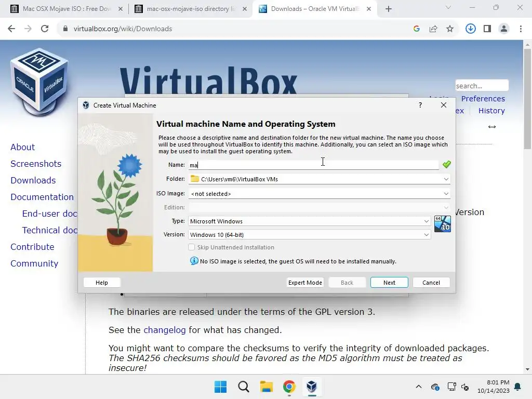Open the Screenshots link
The image size is (532, 399).
[x=36, y=164]
